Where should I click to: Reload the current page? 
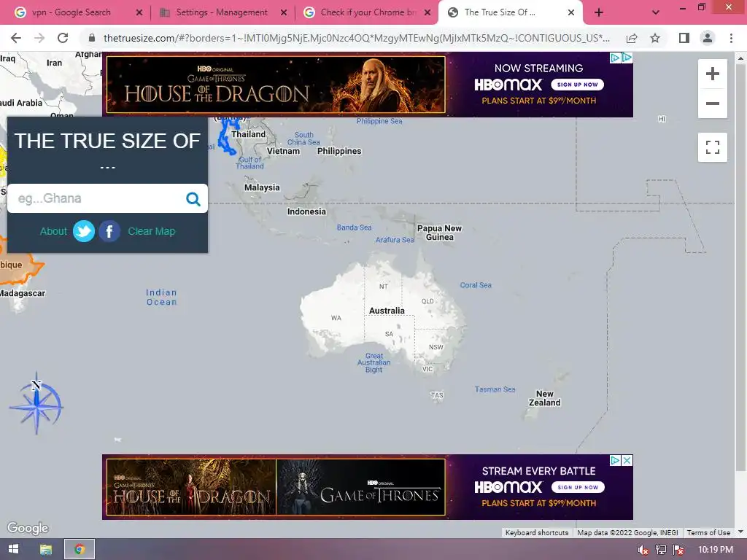tap(63, 38)
